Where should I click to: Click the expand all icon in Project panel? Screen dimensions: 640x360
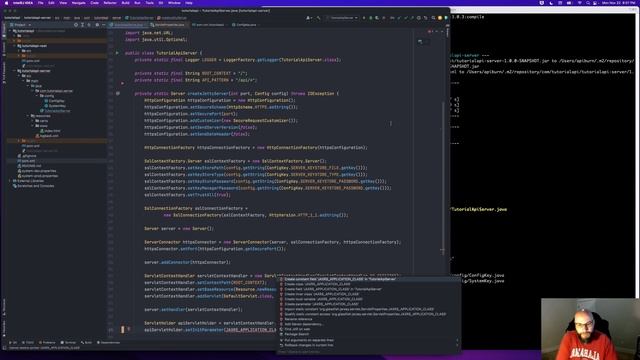pyautogui.click(x=82, y=25)
